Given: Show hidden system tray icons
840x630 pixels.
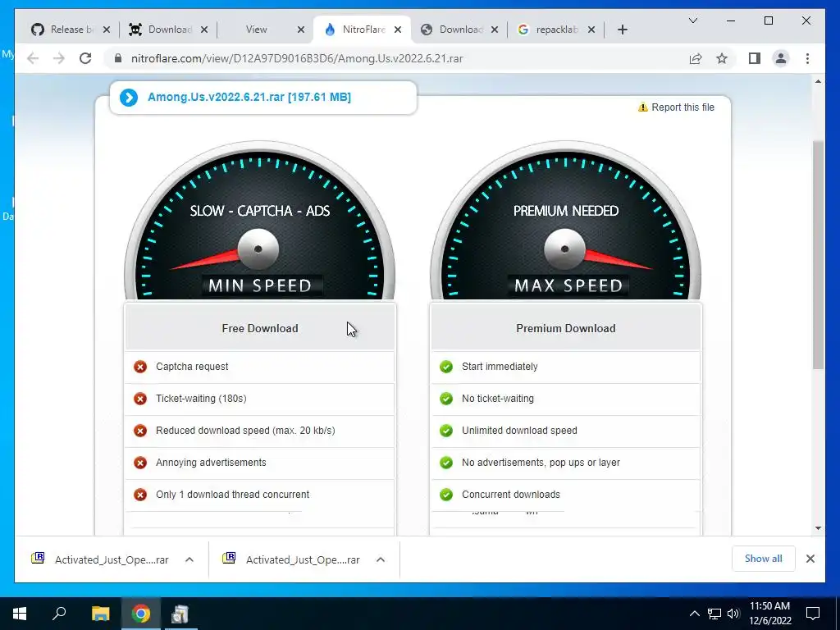Looking at the screenshot, I should pyautogui.click(x=694, y=614).
